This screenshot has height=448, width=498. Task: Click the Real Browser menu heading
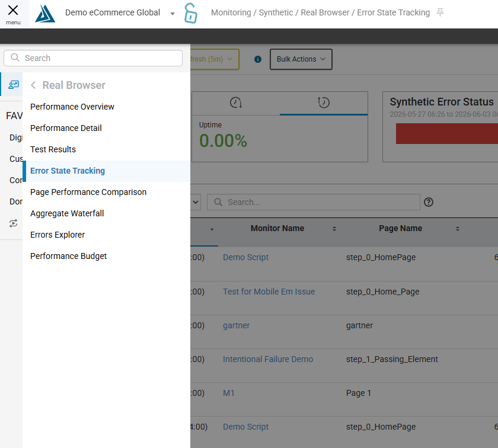coord(74,85)
